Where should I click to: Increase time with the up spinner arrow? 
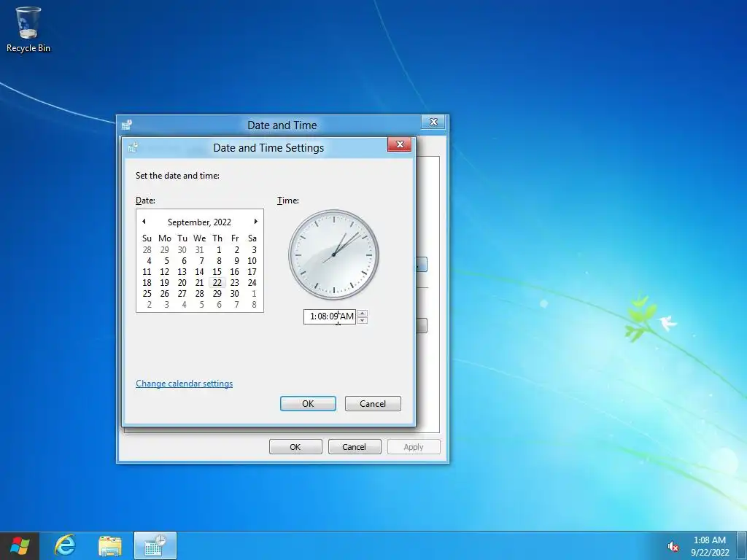tap(362, 314)
